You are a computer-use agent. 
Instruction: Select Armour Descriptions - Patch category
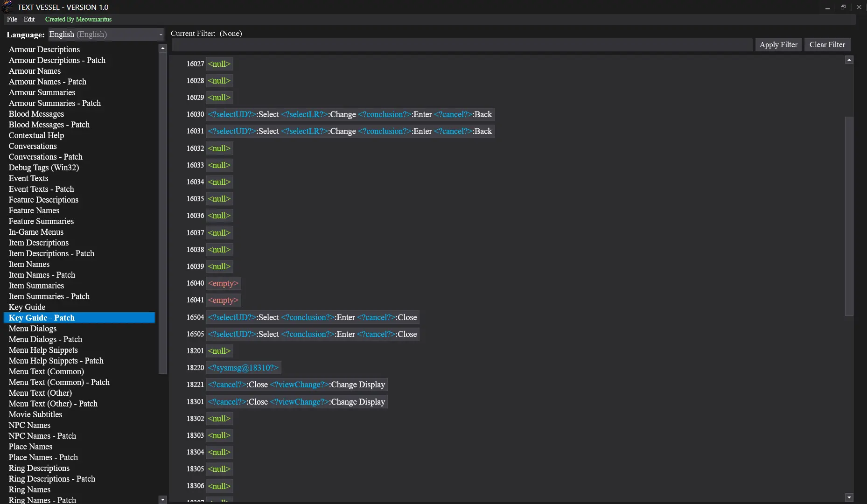[x=57, y=60]
